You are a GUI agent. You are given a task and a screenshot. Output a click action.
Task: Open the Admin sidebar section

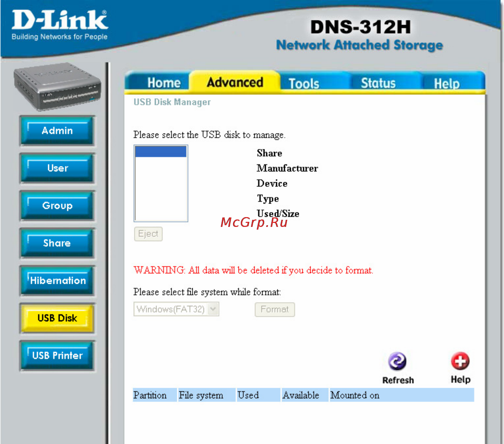(57, 131)
